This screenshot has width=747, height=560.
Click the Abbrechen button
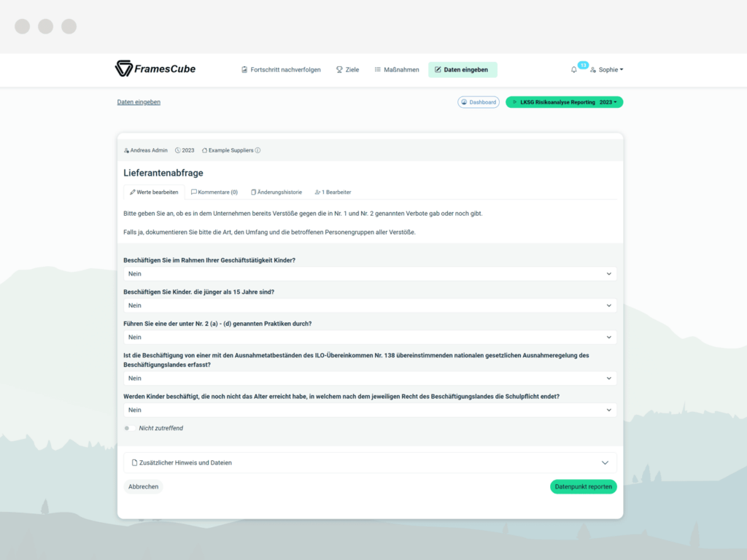coord(143,486)
